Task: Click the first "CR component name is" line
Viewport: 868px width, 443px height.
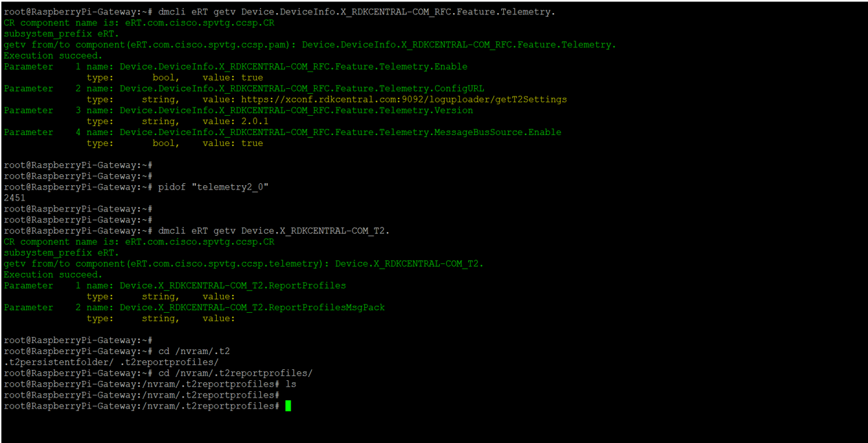Action: click(139, 23)
